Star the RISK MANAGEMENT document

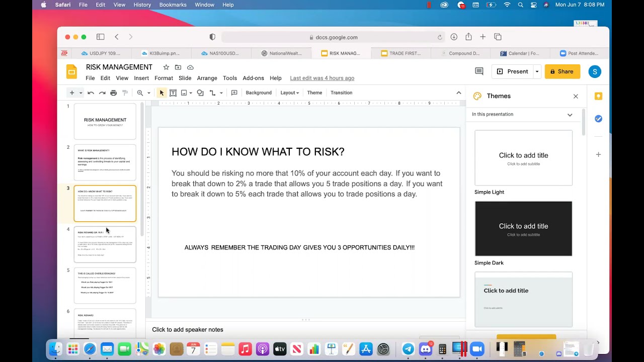pos(166,67)
